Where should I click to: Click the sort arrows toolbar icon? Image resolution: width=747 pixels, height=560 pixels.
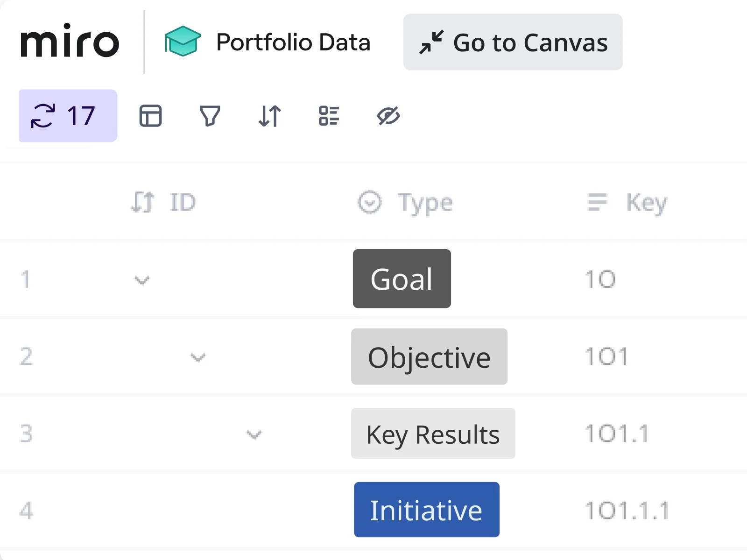point(270,116)
